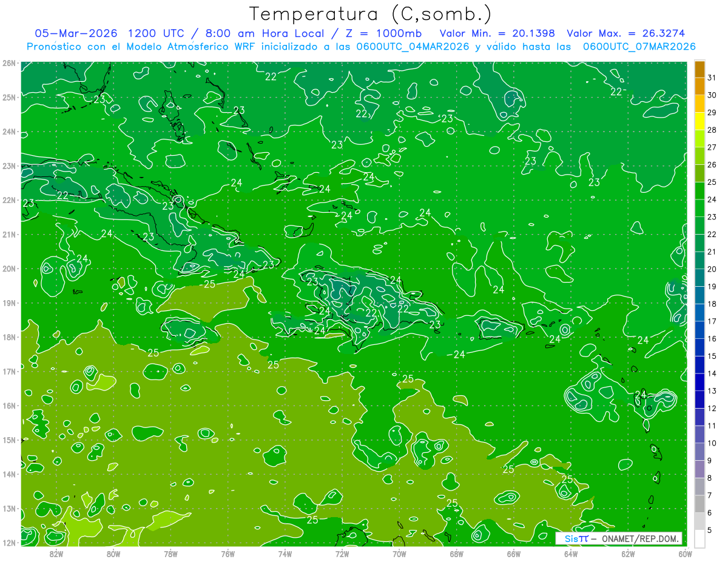Image resolution: width=728 pixels, height=562 pixels.
Task: Click the orange colorbar swatch above 31
Action: [x=699, y=69]
